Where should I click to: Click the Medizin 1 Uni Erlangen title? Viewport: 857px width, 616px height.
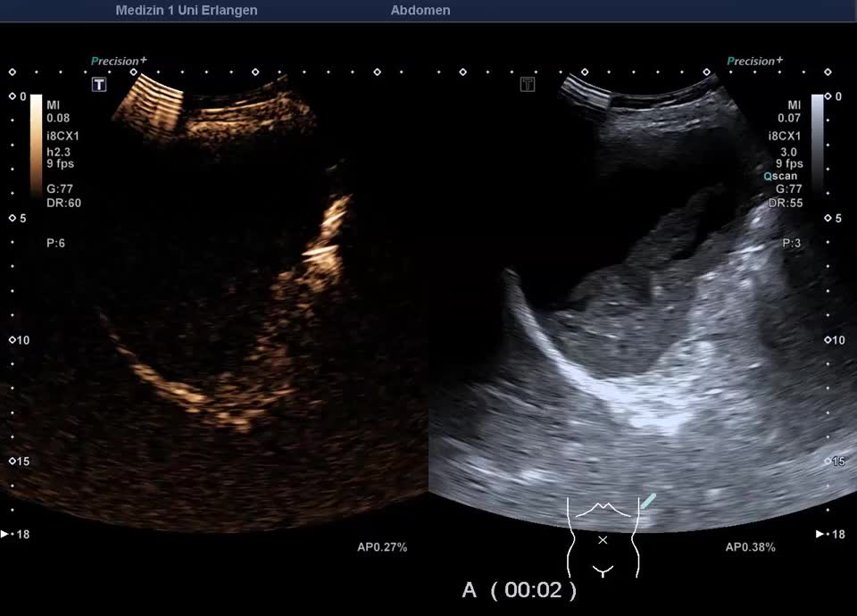[x=187, y=11]
